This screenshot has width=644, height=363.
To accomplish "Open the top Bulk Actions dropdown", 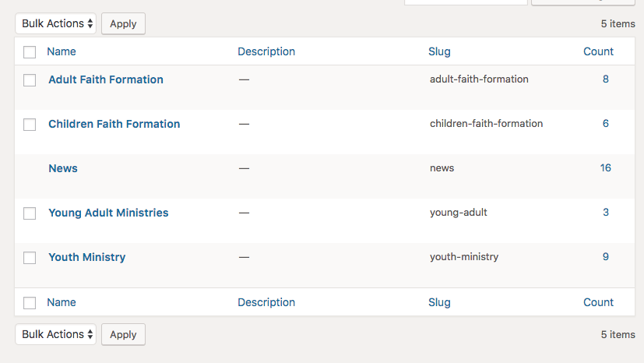I will coord(56,23).
